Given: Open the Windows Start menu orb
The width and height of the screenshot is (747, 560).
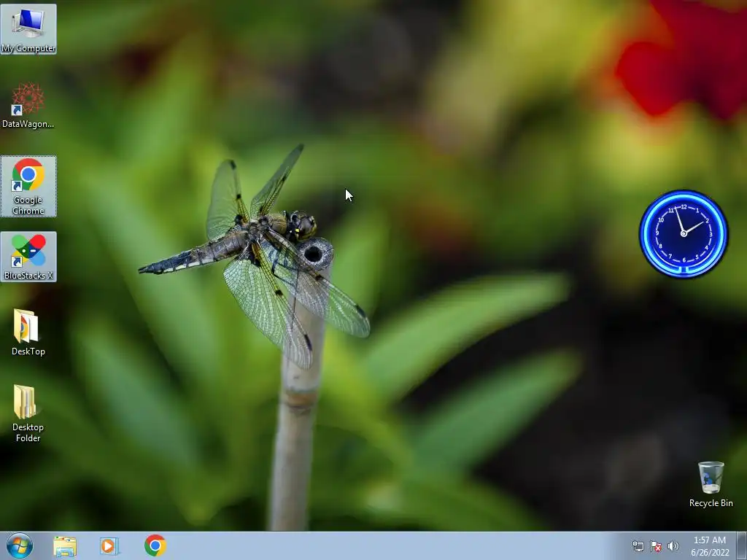Looking at the screenshot, I should coord(20,545).
